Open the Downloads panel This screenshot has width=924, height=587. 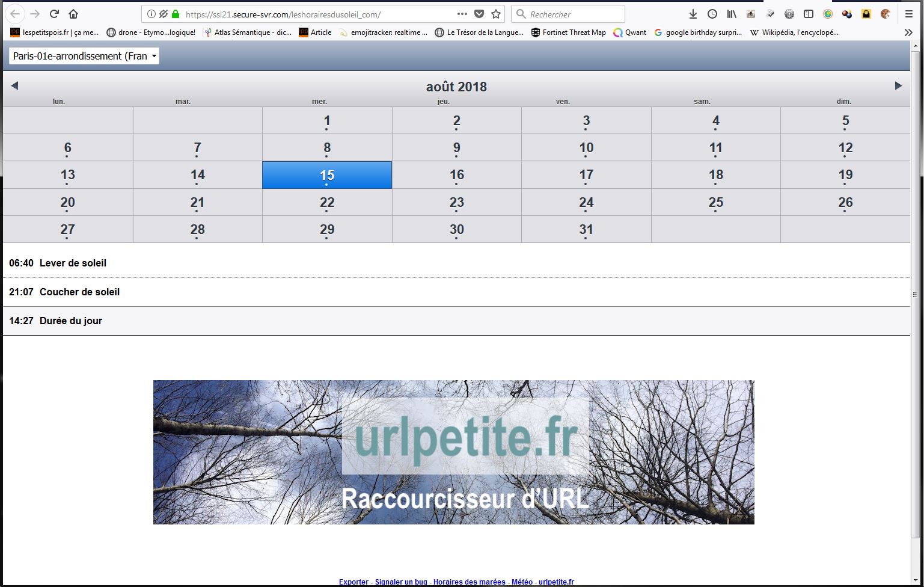click(x=693, y=14)
